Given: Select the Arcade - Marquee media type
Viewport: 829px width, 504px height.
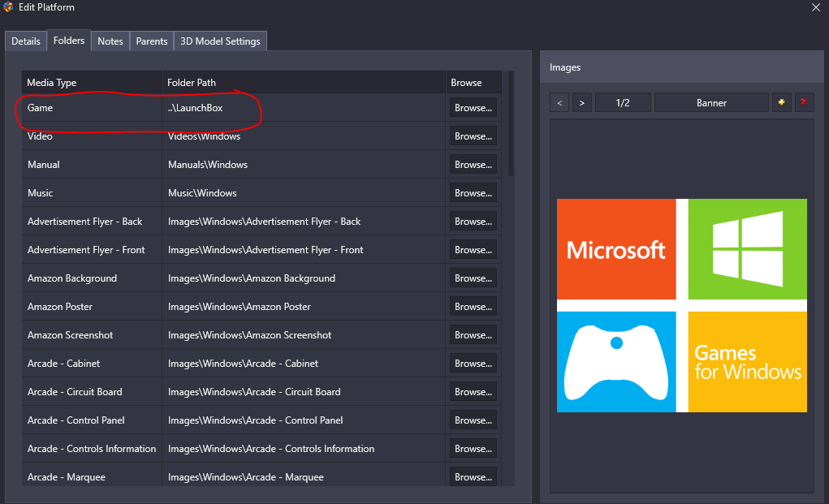Looking at the screenshot, I should click(67, 477).
